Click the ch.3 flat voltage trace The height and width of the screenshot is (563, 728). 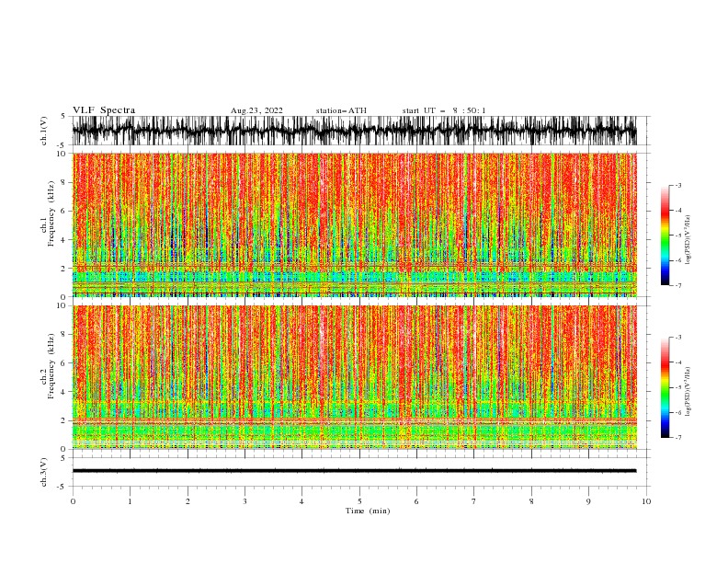tap(355, 471)
